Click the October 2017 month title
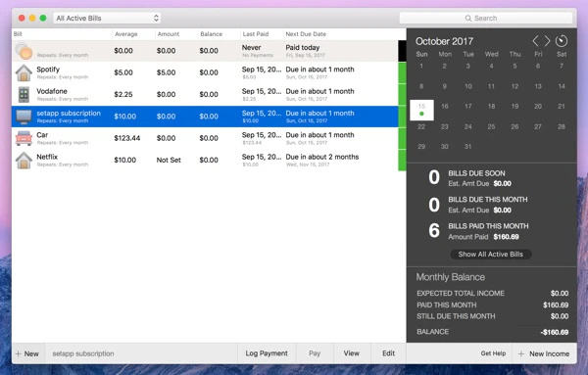Viewport: 588px width, 375px height. click(x=444, y=41)
